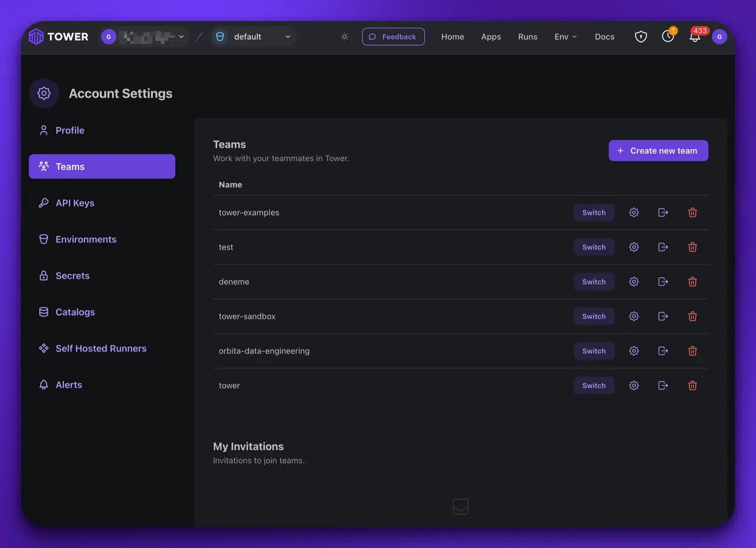Switch to the orbita-data-engineering team

[593, 351]
